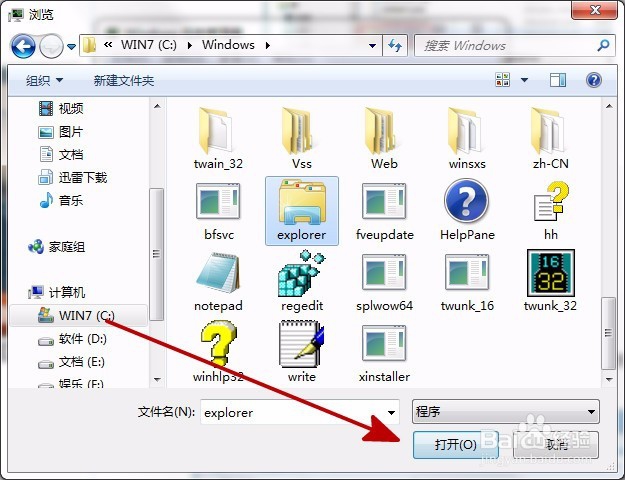Viewport: 625px width, 480px height.
Task: Select the hh help program icon
Action: (x=550, y=210)
